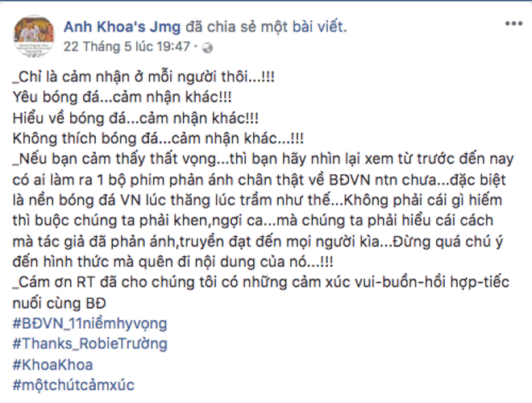532x403 pixels.
Task: Click the line starting 'Nếu bạn cảm thấy thất vọng'
Action: pos(264,159)
